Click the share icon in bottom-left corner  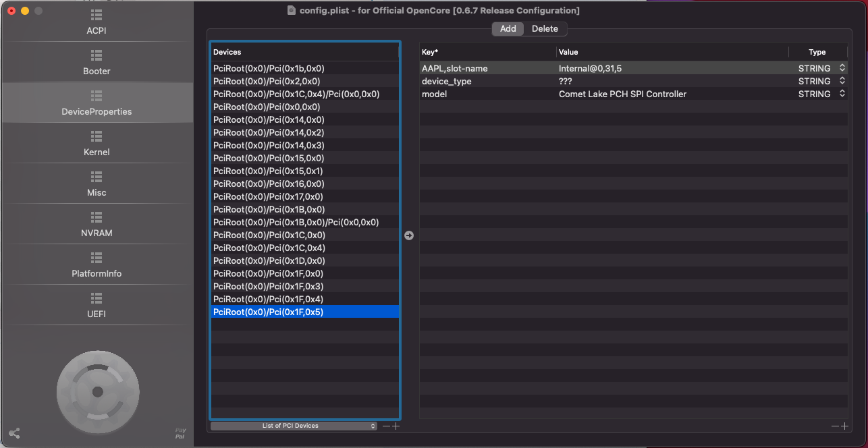pos(14,434)
